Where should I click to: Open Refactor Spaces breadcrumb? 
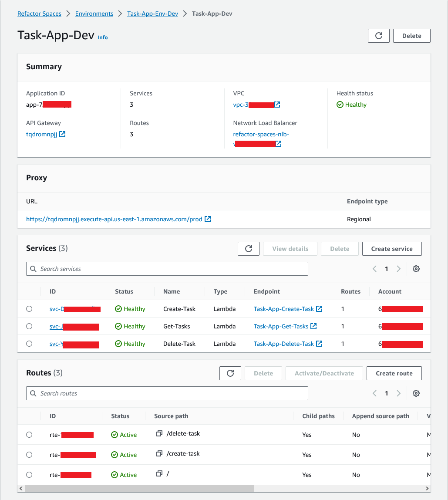coord(39,14)
